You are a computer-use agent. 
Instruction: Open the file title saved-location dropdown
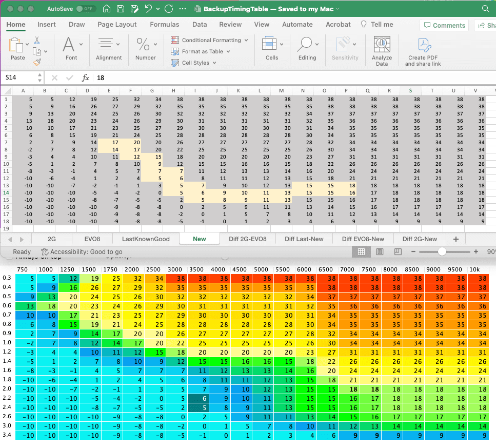point(338,9)
